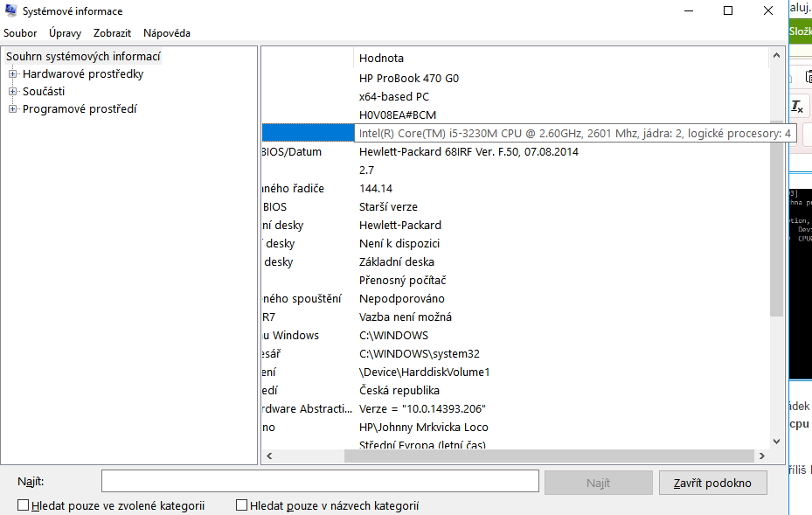Click the vertical scrollbar up arrow
Viewport: 812px width, 515px height.
(776, 55)
